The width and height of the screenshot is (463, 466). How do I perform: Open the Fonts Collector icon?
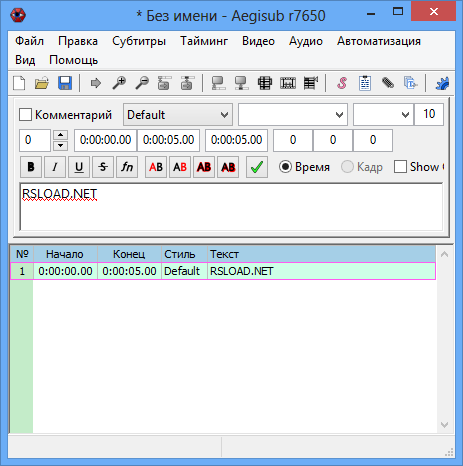(x=411, y=83)
